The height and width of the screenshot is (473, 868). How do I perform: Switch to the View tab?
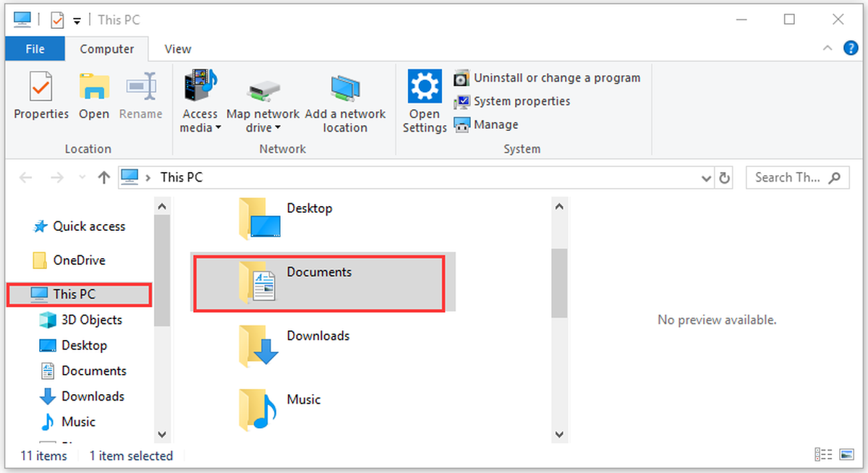178,49
